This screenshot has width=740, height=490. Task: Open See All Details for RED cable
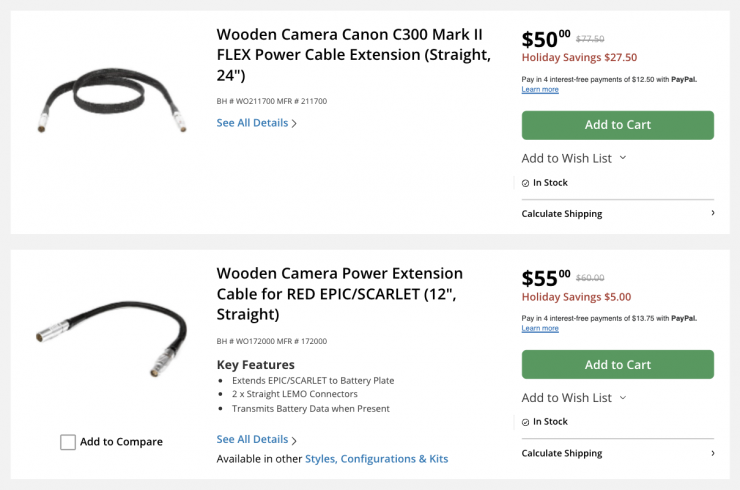252,439
